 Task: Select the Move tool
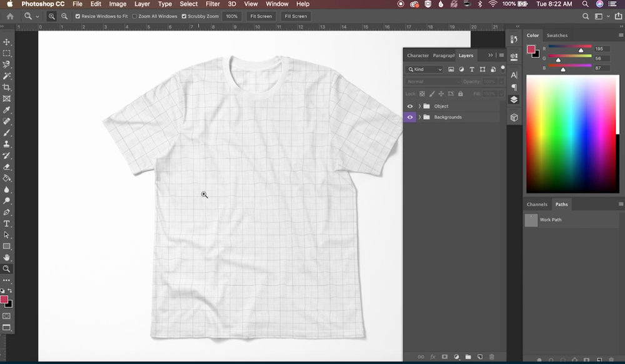tap(6, 42)
